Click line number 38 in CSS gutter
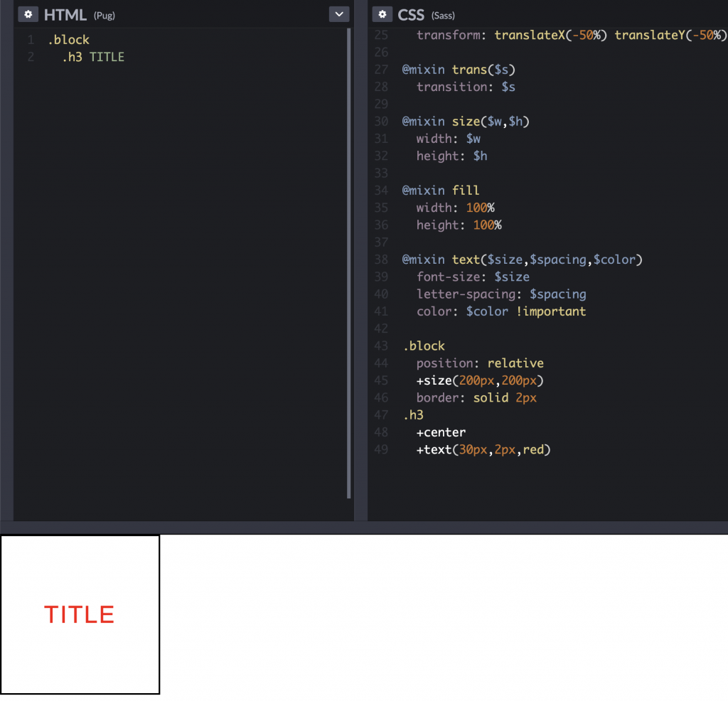This screenshot has width=728, height=701. coord(381,259)
